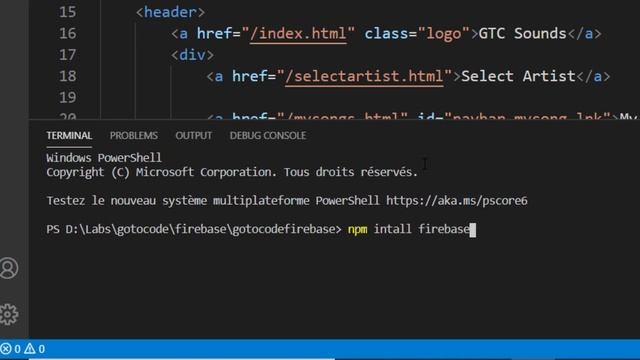Follow the /selectartist.html href link

(x=364, y=76)
